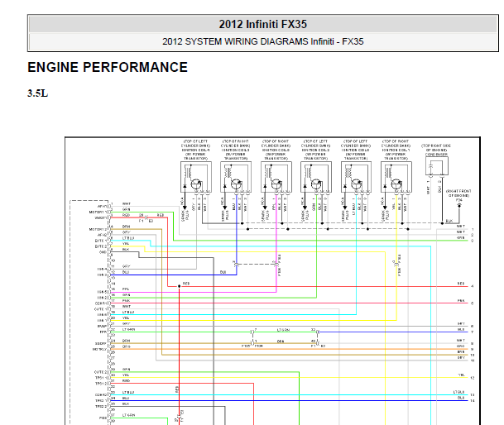Image resolution: width=504 pixels, height=425 pixels.
Task: Click the RED wire label numbered 4 at right edge
Action: pyautogui.click(x=461, y=284)
